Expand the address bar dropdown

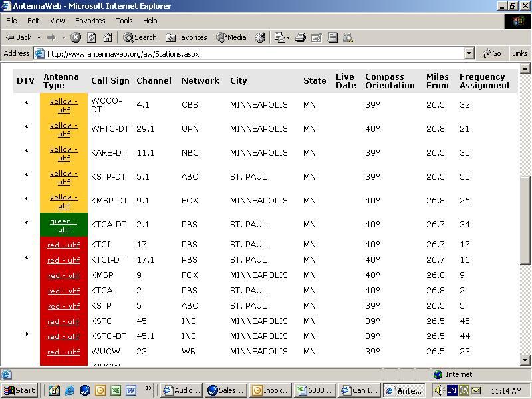click(x=469, y=53)
